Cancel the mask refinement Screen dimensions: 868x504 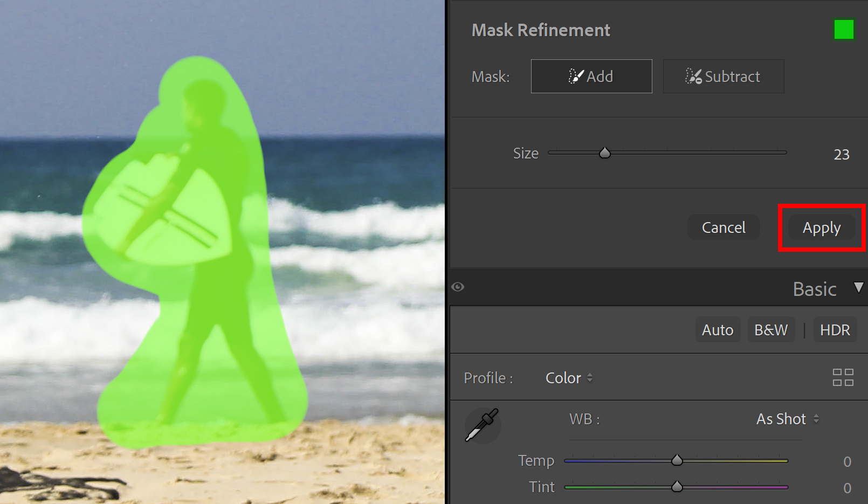point(723,227)
